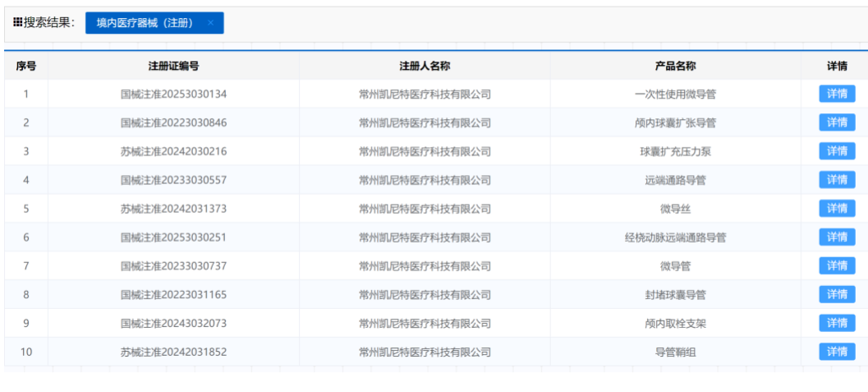Select registration number 国械注准20243032073

[174, 323]
